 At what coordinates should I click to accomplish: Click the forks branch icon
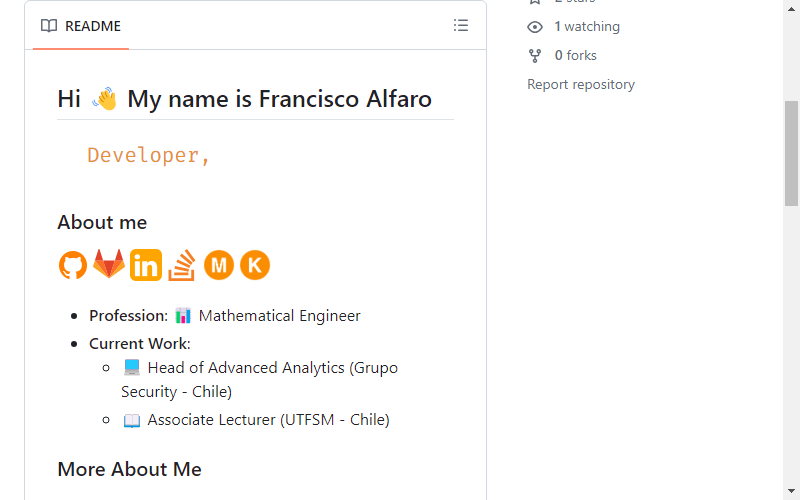(535, 56)
